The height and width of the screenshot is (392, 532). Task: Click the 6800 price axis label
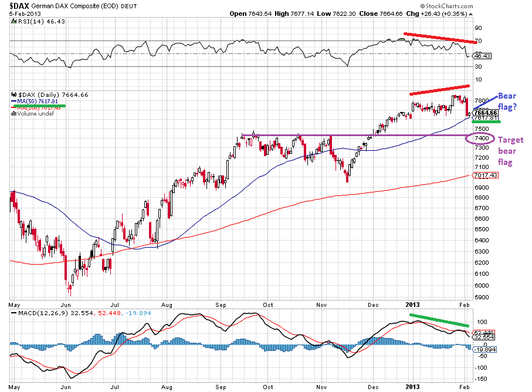(482, 198)
